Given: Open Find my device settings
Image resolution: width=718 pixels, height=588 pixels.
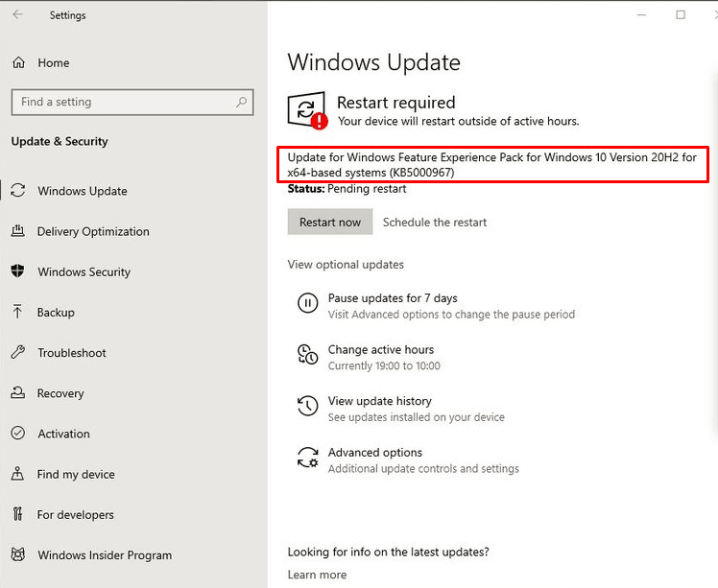Looking at the screenshot, I should click(76, 474).
